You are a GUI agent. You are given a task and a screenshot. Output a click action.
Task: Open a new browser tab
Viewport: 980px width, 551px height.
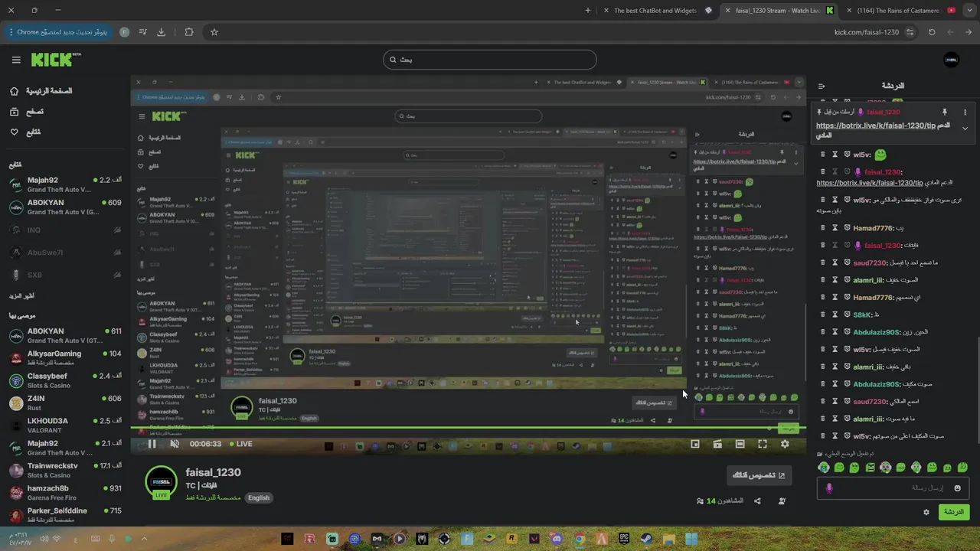tap(588, 11)
